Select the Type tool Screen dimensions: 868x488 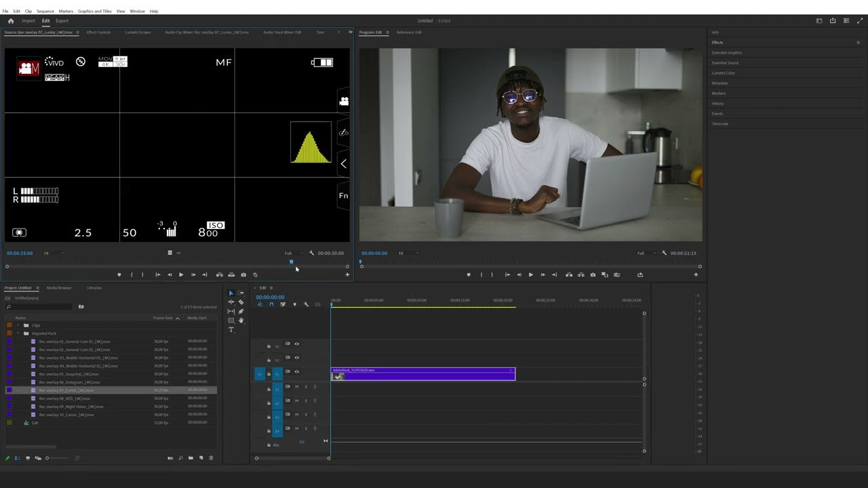[231, 330]
